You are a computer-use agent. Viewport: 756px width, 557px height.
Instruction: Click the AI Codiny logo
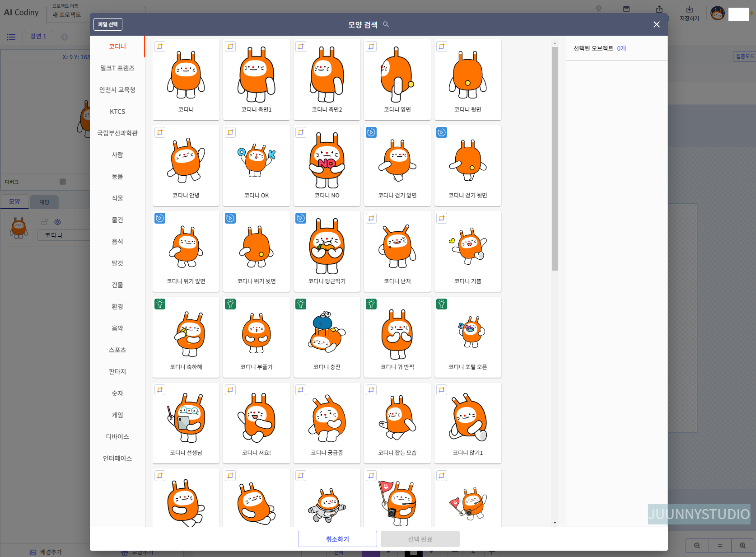(x=21, y=13)
